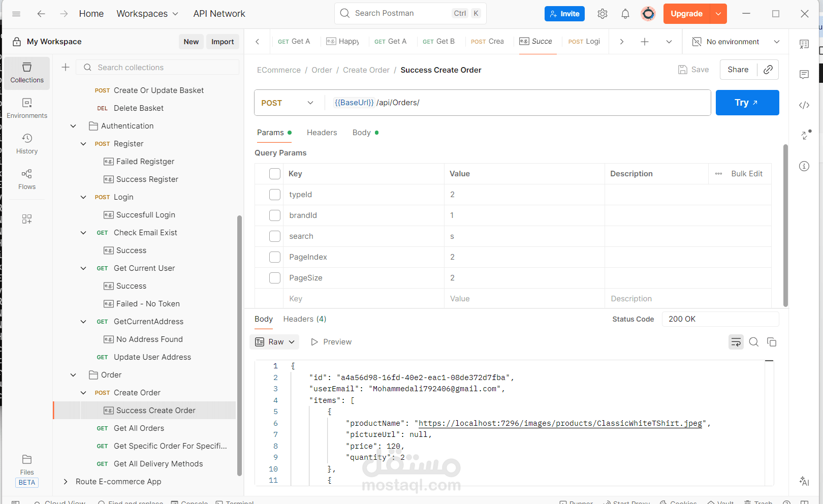Enable the PageSize parameter checkbox
823x504 pixels.
(275, 278)
